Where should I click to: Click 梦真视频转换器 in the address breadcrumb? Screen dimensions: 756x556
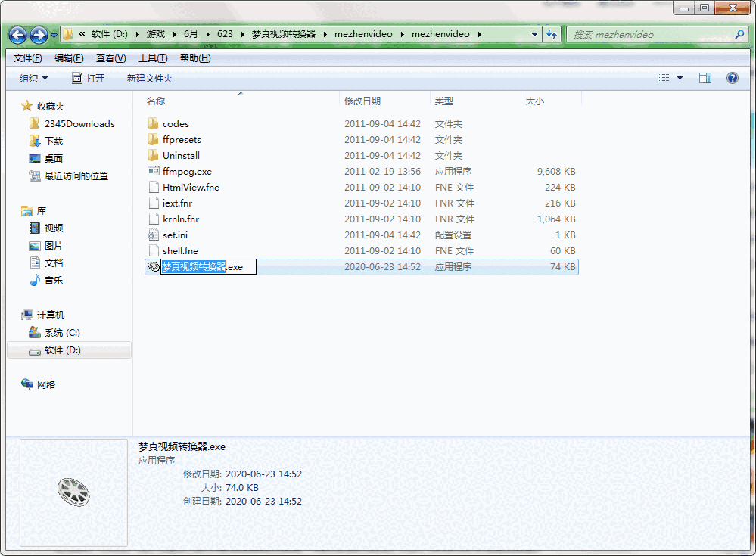[284, 34]
